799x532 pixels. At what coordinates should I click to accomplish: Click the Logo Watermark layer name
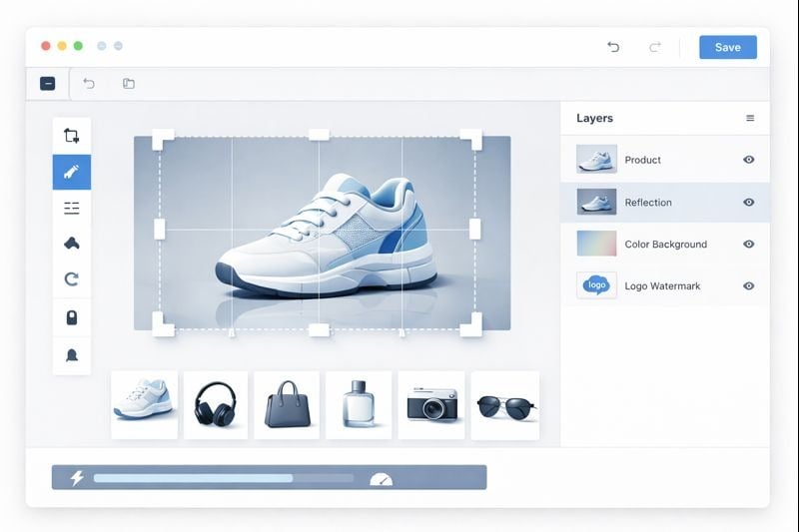pos(662,286)
